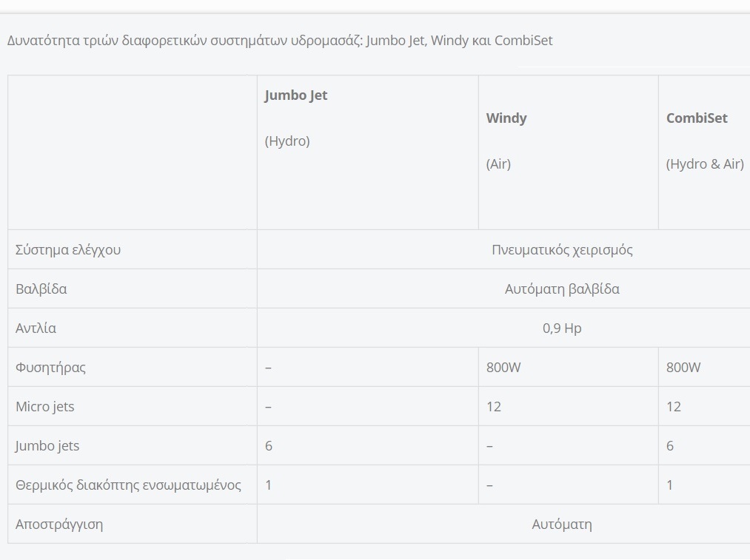Select the Σύστημα ελέγχου row label
Screen dimensions: 750x560
point(68,249)
